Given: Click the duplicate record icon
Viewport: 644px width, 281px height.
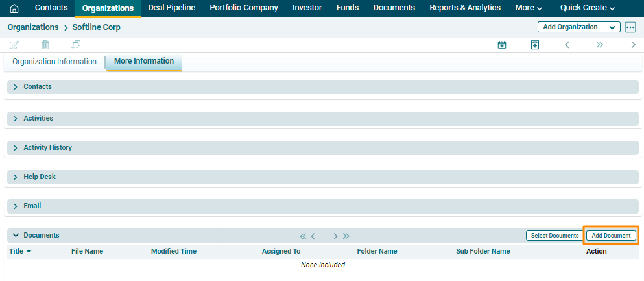Looking at the screenshot, I should [x=76, y=45].
